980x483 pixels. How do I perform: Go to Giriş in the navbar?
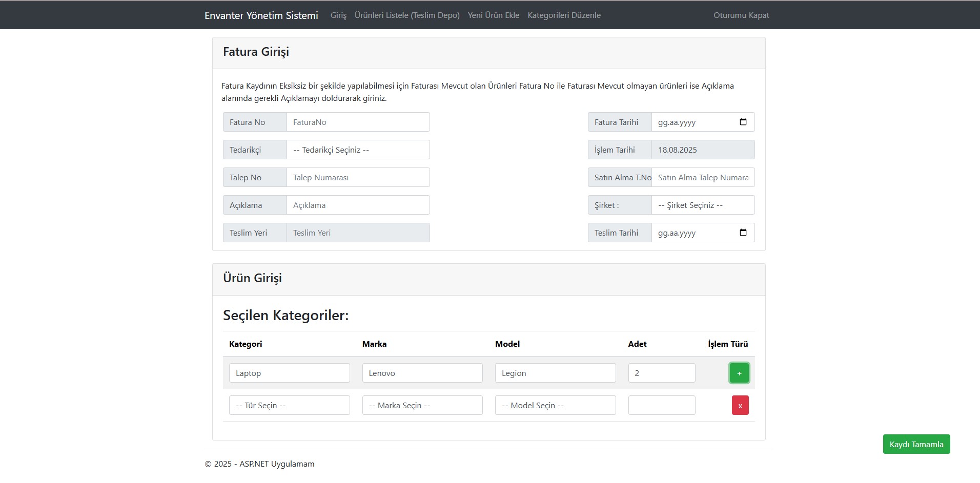pyautogui.click(x=338, y=15)
